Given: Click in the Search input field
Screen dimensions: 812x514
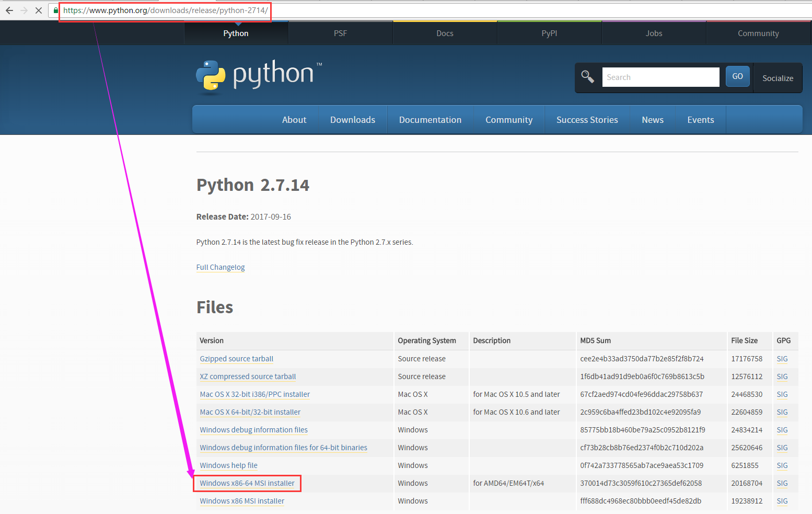Looking at the screenshot, I should click(660, 77).
